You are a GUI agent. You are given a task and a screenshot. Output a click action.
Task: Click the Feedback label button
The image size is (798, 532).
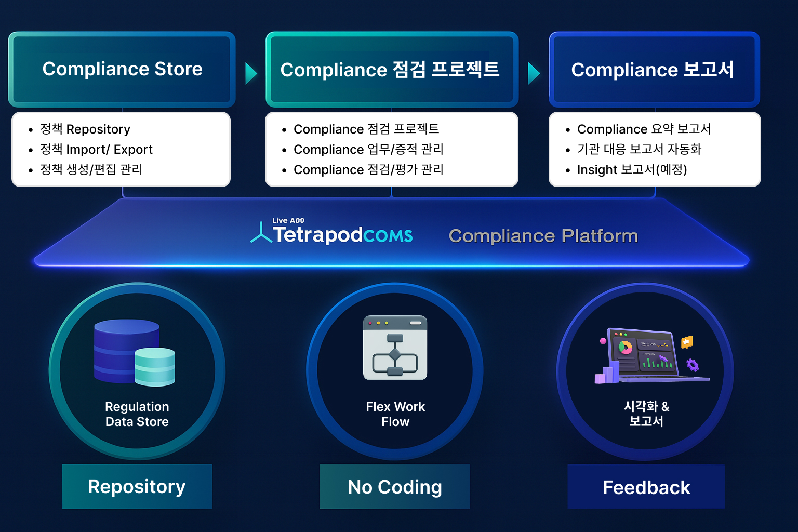point(646,487)
